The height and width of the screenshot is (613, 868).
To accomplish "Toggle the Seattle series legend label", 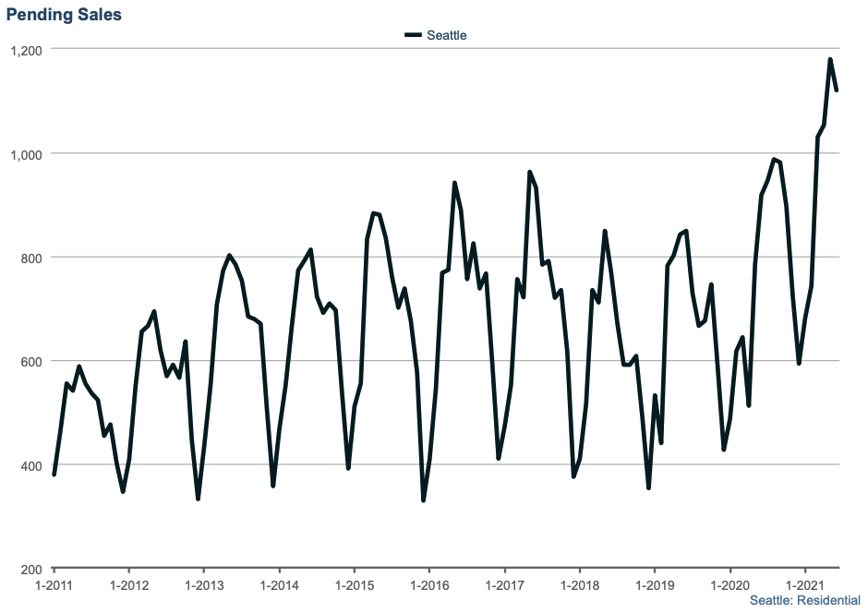I will click(x=446, y=35).
